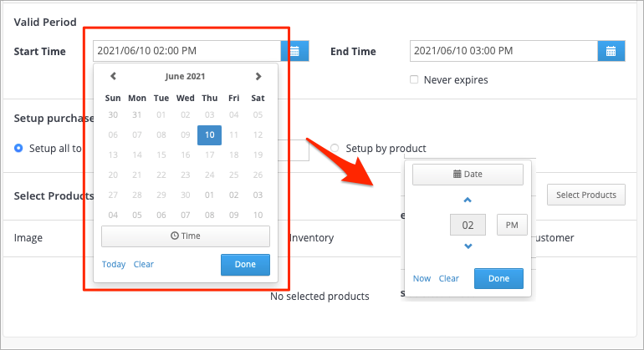Clear the date in calendar popup

(x=144, y=264)
